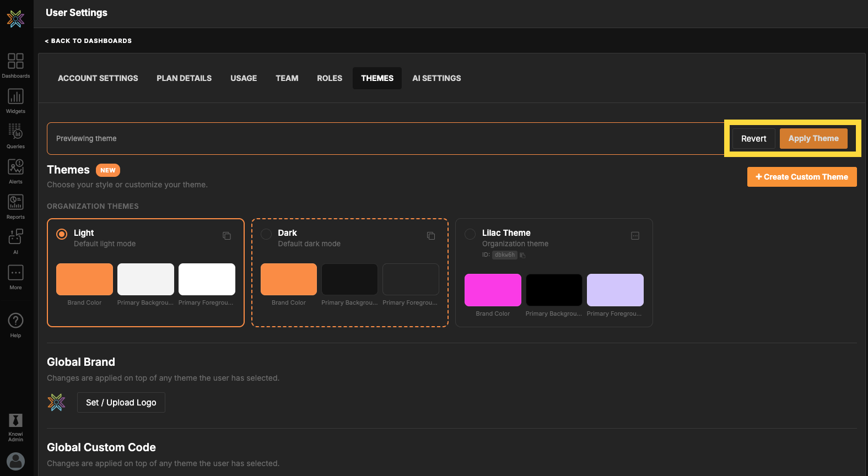Image resolution: width=868 pixels, height=476 pixels.
Task: Open the Lilac Theme options menu
Action: 635,236
